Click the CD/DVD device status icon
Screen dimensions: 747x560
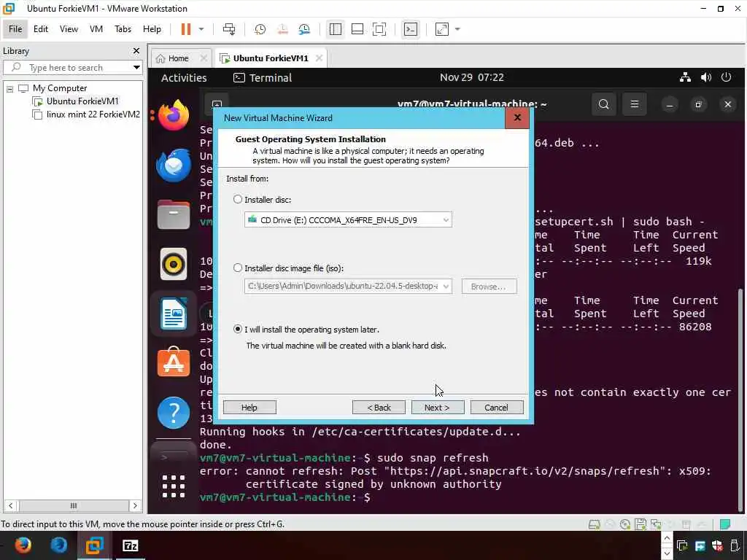click(625, 525)
